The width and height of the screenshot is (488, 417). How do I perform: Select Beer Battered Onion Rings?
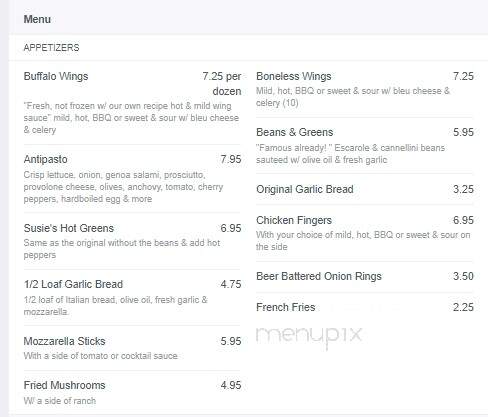pyautogui.click(x=319, y=276)
